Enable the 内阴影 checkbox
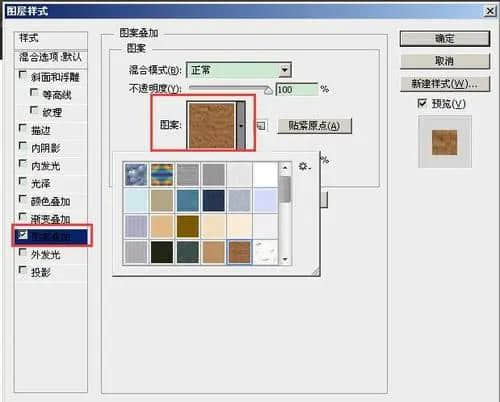Image resolution: width=500 pixels, height=402 pixels. 23,146
